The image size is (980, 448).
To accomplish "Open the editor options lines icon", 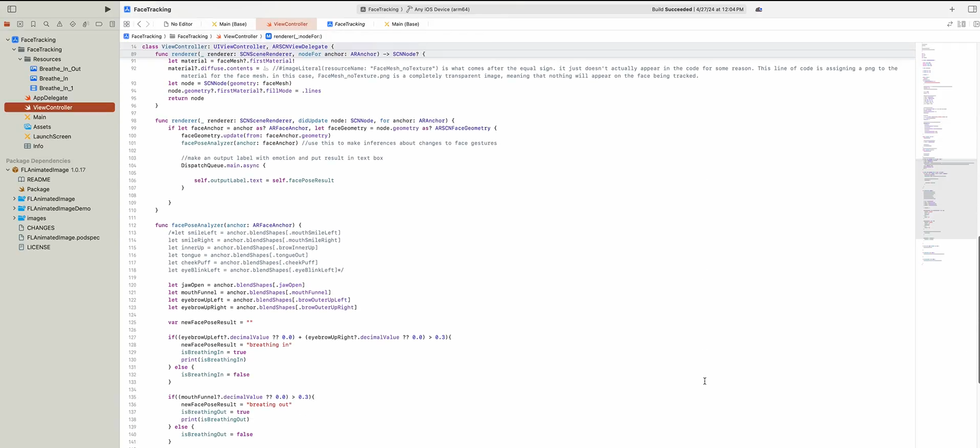I will (x=961, y=24).
